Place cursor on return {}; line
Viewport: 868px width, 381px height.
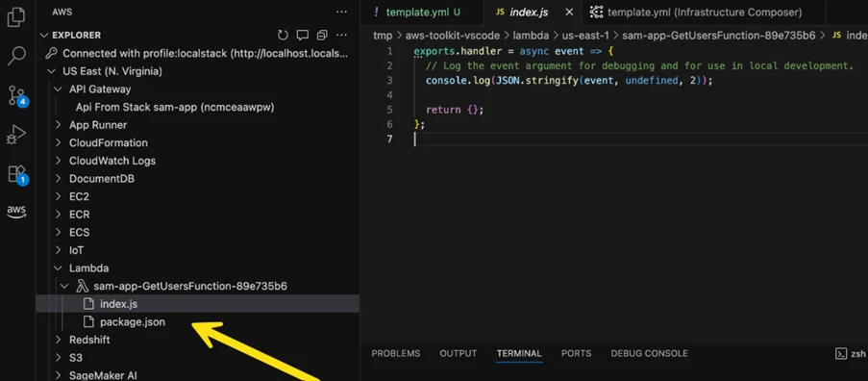[x=455, y=110]
